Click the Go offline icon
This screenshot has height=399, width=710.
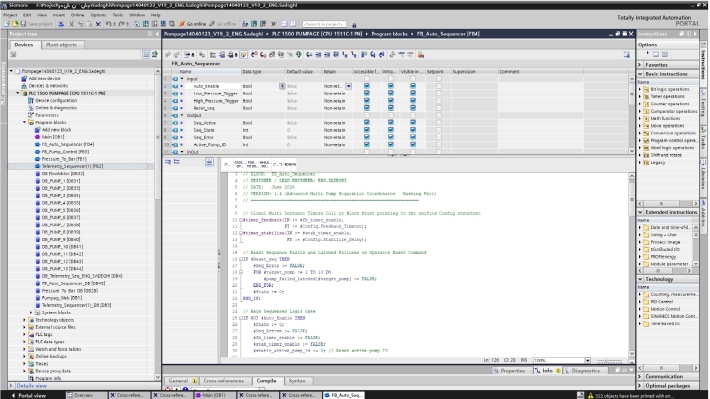click(212, 24)
